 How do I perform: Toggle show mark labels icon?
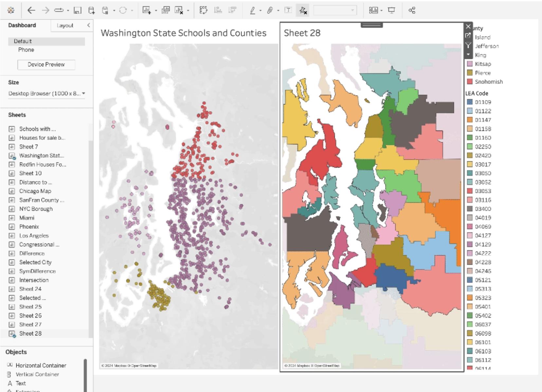(x=288, y=10)
